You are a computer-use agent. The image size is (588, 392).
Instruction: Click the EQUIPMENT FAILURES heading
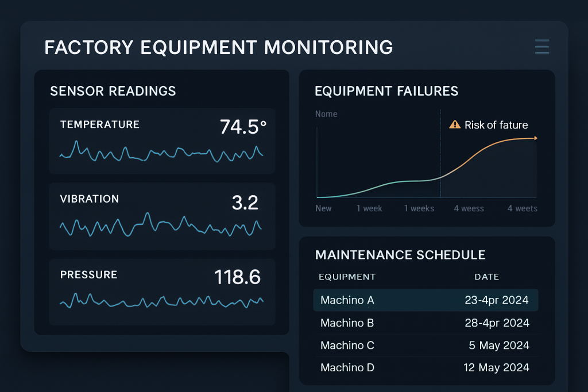point(386,91)
